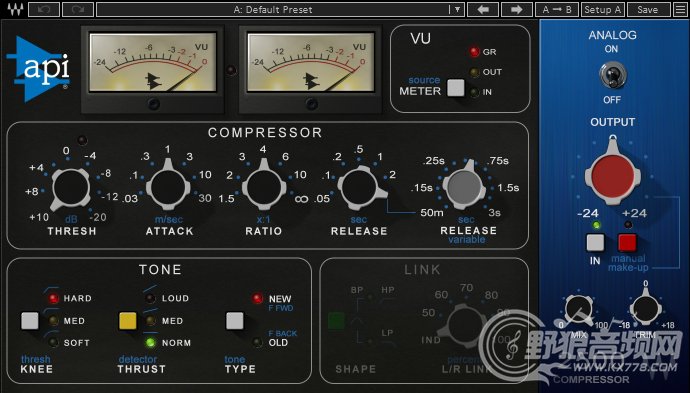Click the right VU meter
The width and height of the screenshot is (690, 393).
tap(311, 62)
